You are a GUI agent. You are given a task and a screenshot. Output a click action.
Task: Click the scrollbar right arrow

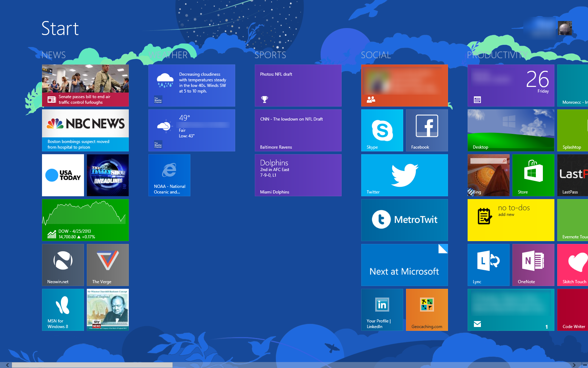pyautogui.click(x=574, y=365)
